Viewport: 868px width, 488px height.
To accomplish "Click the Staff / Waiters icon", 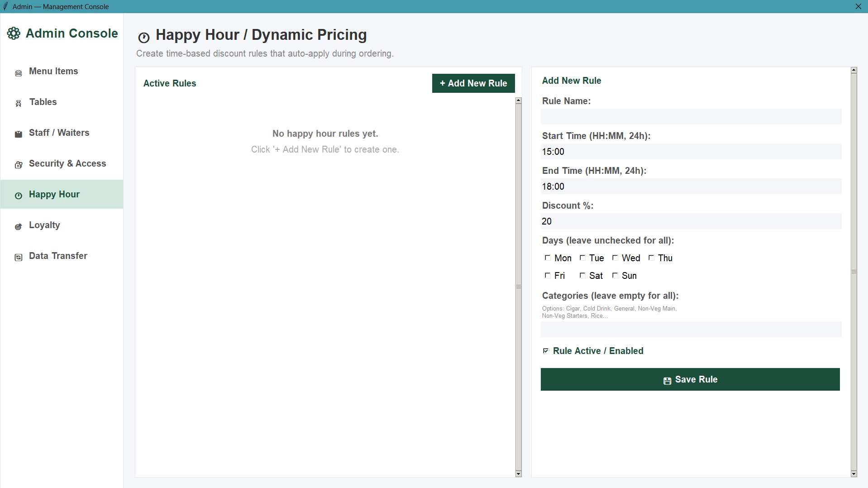I will (x=19, y=134).
